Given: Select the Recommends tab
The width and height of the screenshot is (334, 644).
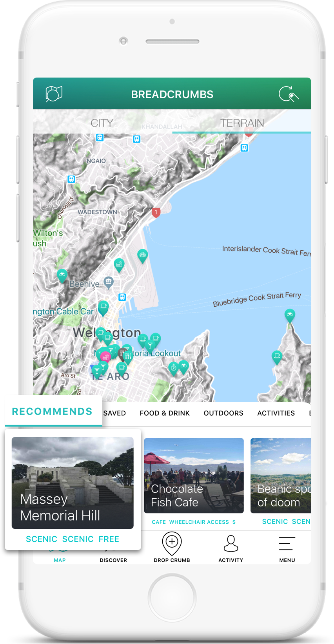Looking at the screenshot, I should [x=52, y=411].
